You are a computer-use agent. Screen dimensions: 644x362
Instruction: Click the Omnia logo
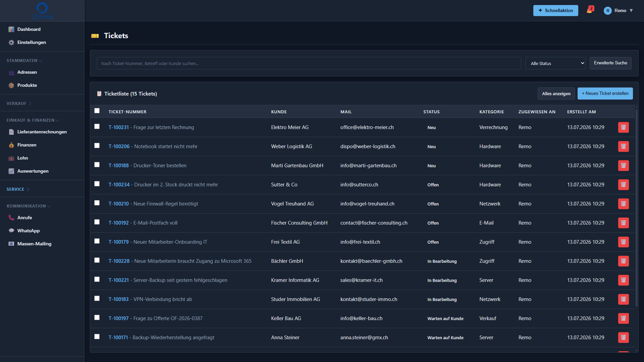click(42, 11)
